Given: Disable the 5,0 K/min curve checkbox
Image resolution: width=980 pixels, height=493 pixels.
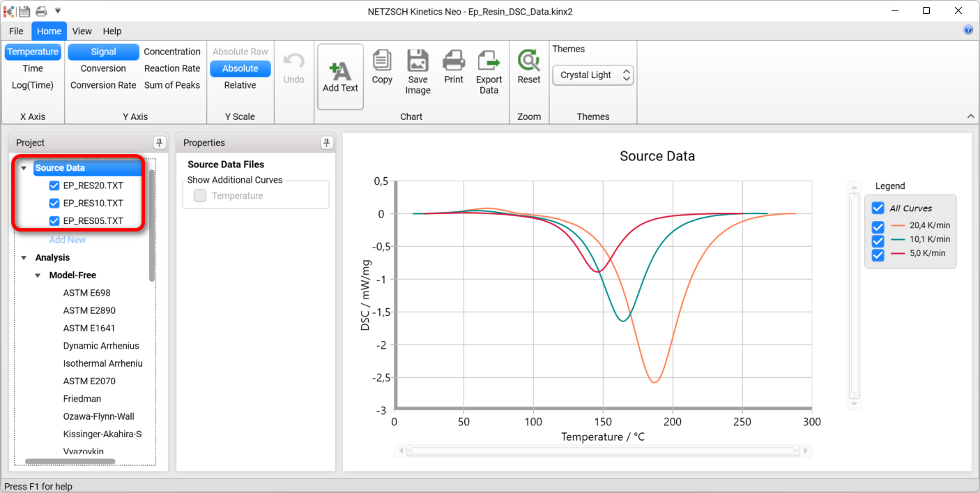Looking at the screenshot, I should pos(878,254).
